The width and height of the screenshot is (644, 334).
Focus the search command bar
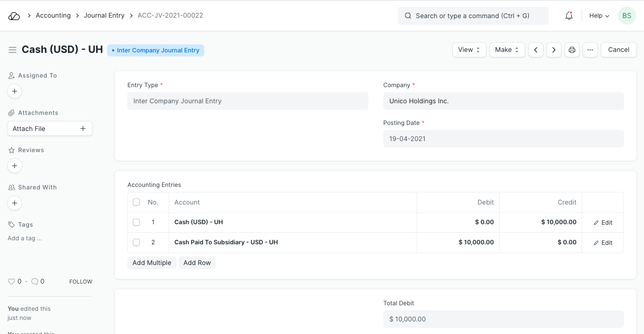pyautogui.click(x=473, y=16)
